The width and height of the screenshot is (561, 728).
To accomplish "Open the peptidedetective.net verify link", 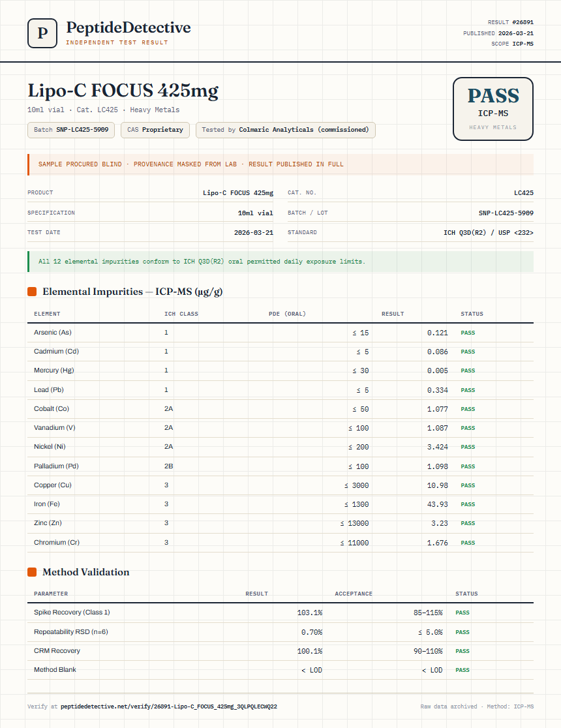I will (168, 706).
